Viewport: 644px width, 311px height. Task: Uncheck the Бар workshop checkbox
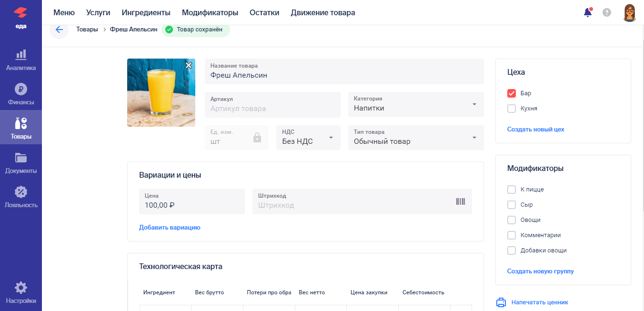(512, 93)
